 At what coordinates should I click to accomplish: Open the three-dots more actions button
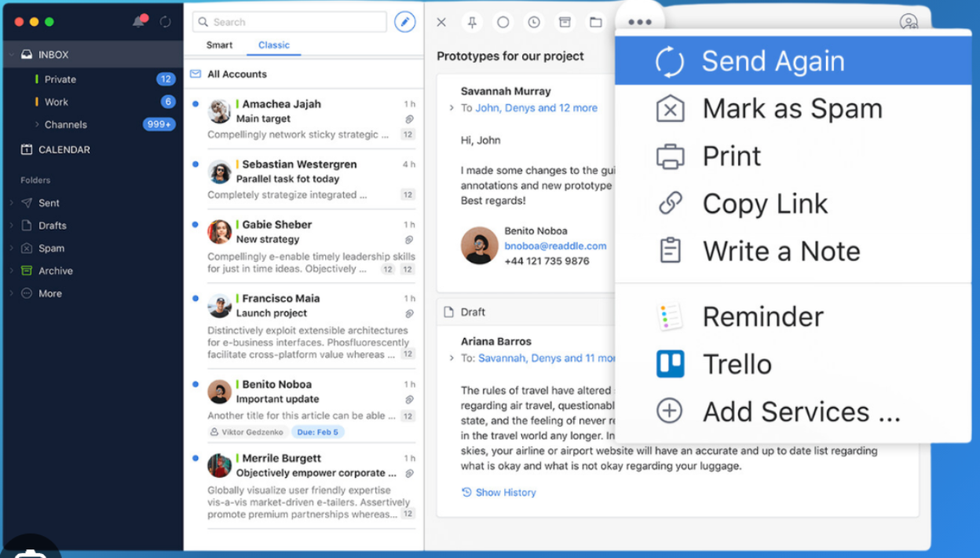coord(640,22)
